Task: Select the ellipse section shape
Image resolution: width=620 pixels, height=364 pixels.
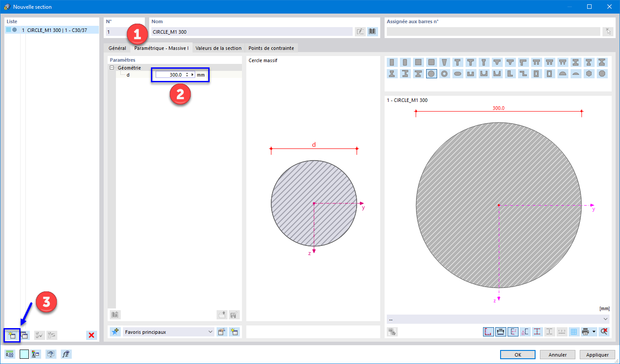Action: pos(458,73)
